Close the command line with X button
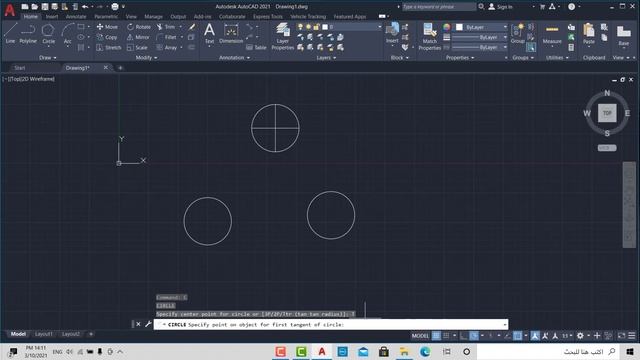 138,324
